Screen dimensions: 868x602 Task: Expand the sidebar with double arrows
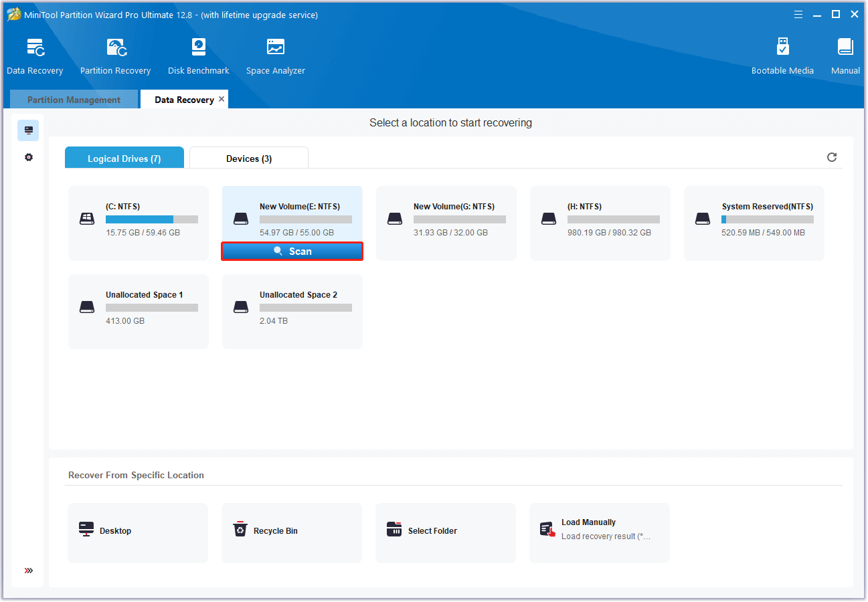tap(28, 571)
